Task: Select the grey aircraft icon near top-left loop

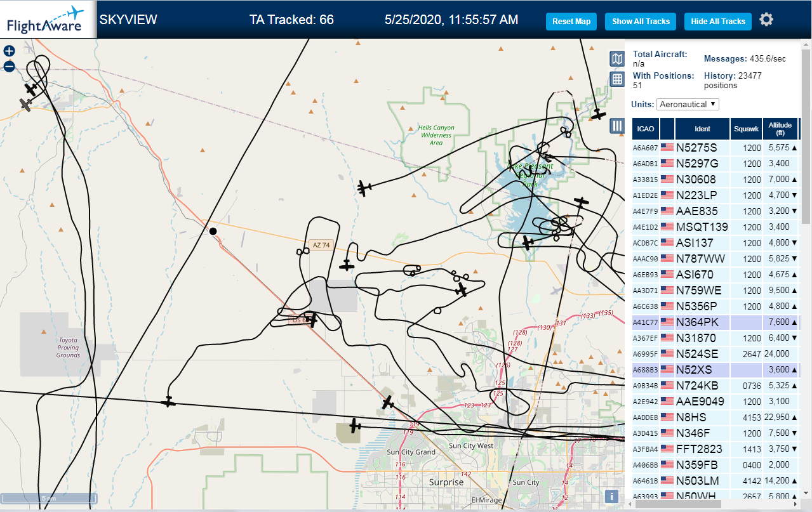Action: pos(26,104)
